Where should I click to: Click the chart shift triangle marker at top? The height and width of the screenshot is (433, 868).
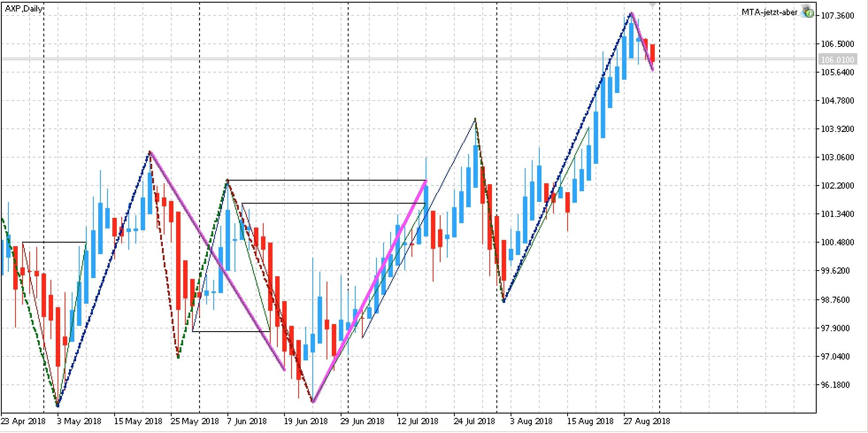[652, 4]
